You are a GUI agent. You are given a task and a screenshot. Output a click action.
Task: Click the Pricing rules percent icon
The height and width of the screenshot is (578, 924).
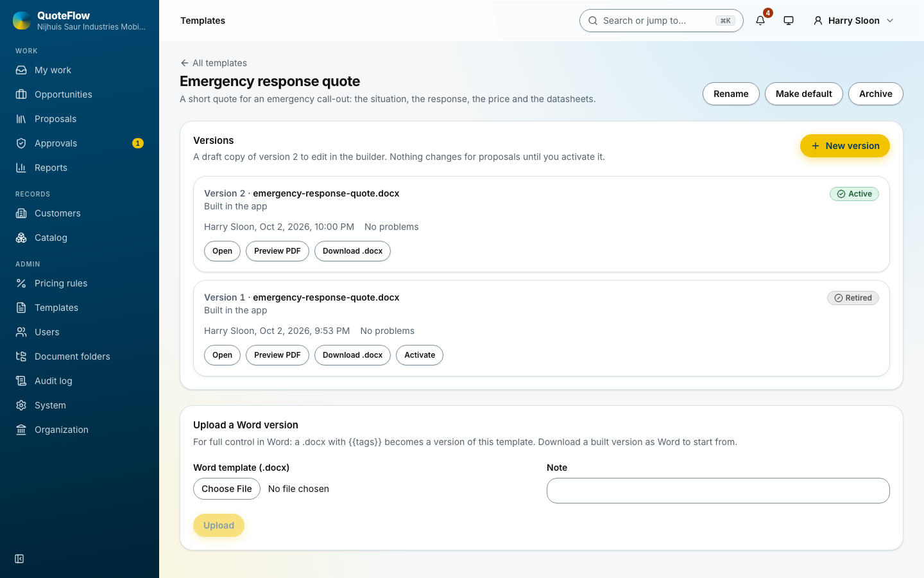coord(21,283)
